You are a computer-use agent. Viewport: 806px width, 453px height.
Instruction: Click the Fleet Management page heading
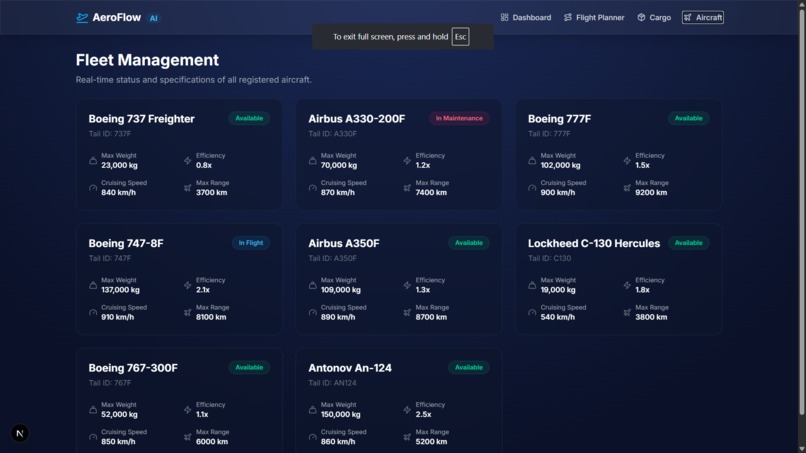pyautogui.click(x=147, y=60)
